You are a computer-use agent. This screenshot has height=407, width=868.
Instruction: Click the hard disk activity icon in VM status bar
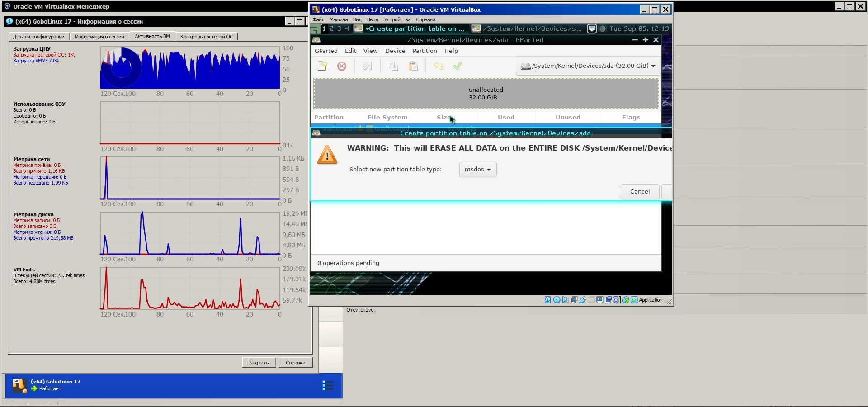click(548, 300)
